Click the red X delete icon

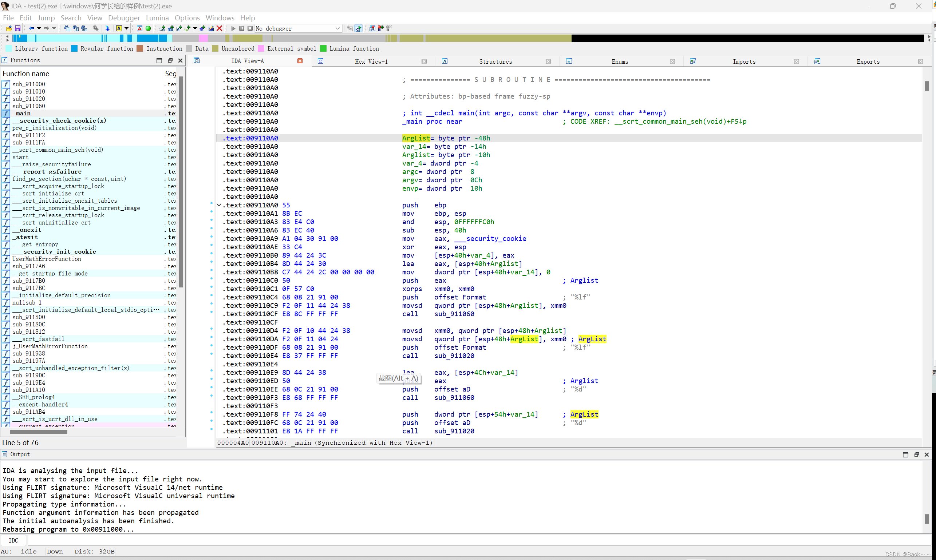pyautogui.click(x=220, y=28)
